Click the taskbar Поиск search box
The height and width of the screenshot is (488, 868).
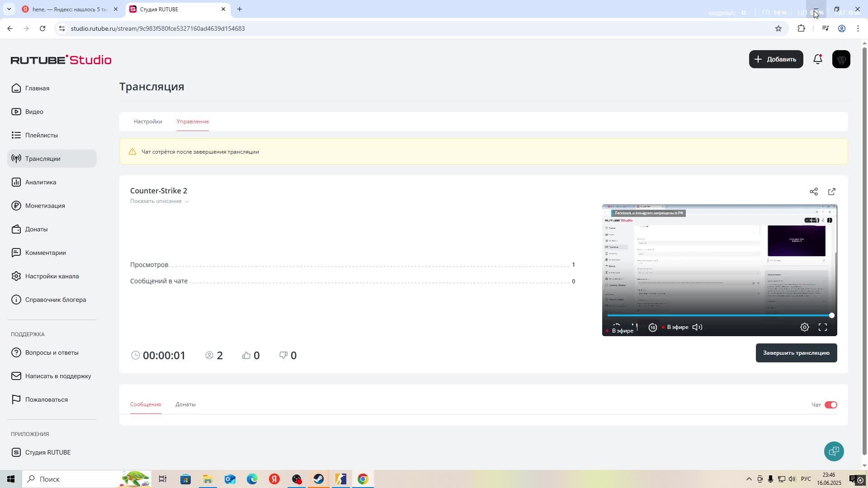(86, 479)
